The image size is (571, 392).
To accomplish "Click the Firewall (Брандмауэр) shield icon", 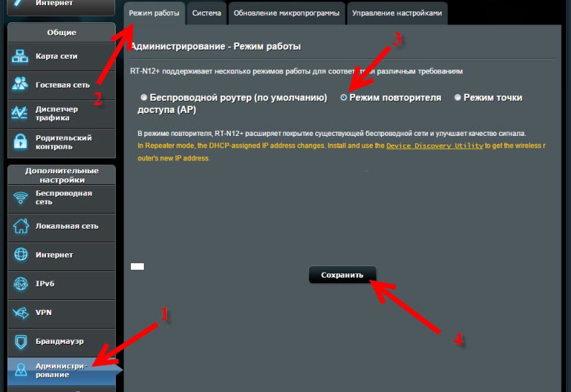I will [x=21, y=342].
